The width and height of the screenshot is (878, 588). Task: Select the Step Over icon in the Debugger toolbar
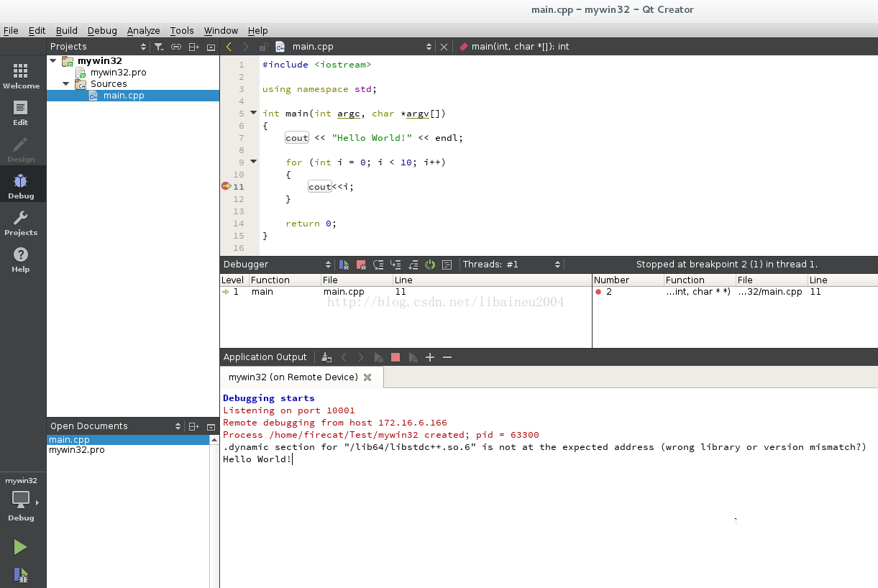click(378, 265)
